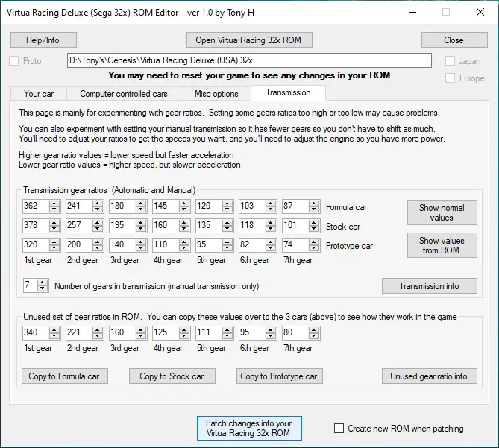Decrease Prototype car 6th gear value 82
The height and width of the screenshot is (448, 499).
click(271, 247)
